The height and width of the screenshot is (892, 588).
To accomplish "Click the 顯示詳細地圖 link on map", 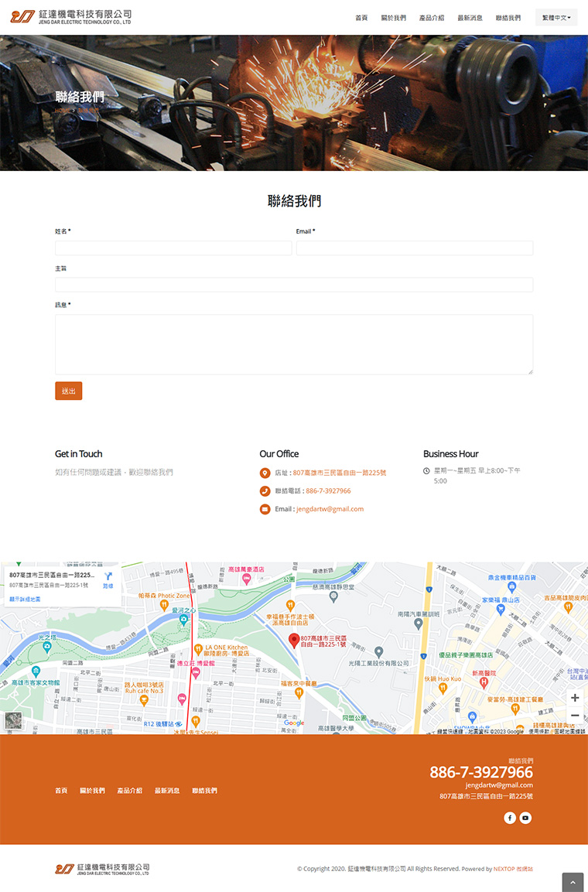I will click(25, 599).
